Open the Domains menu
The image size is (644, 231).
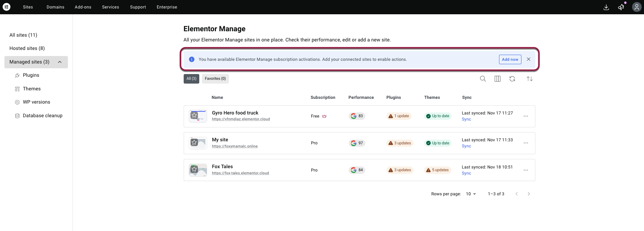[x=55, y=7]
